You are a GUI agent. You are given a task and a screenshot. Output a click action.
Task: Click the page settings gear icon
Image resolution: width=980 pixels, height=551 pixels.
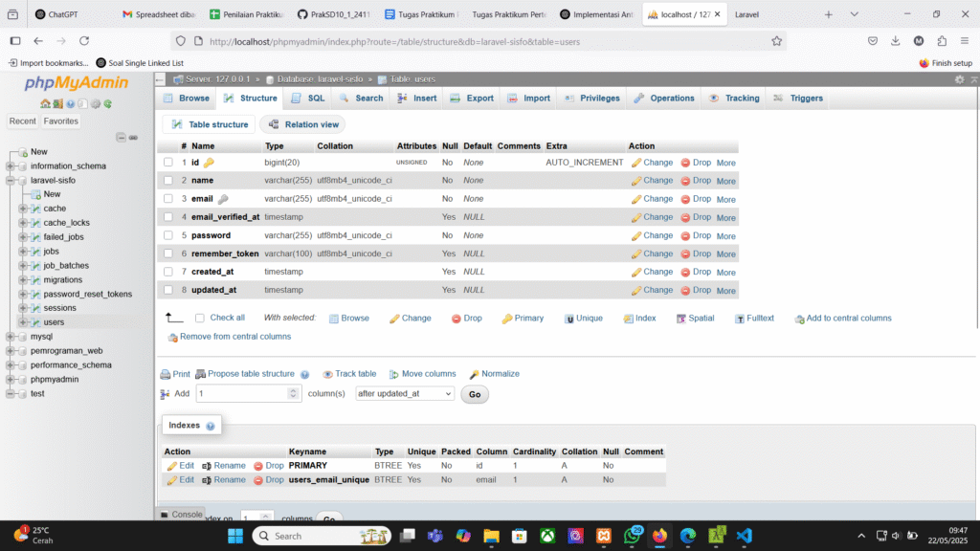pos(960,79)
